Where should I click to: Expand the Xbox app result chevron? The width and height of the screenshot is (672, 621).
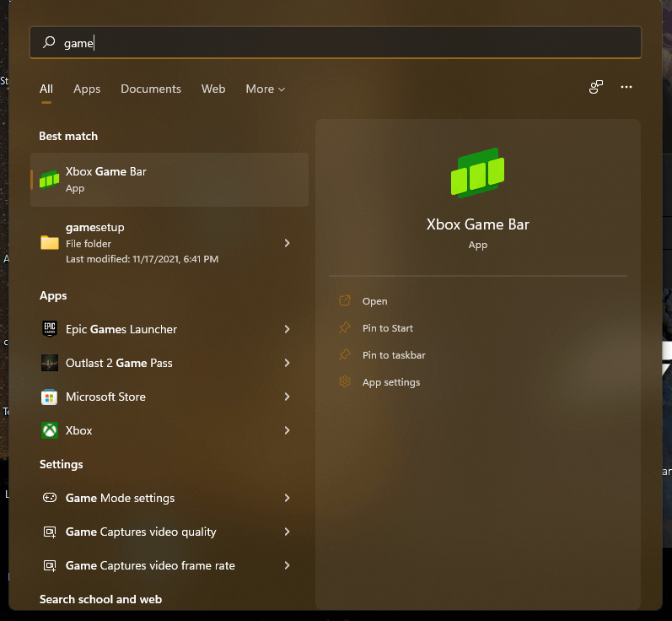pos(288,430)
